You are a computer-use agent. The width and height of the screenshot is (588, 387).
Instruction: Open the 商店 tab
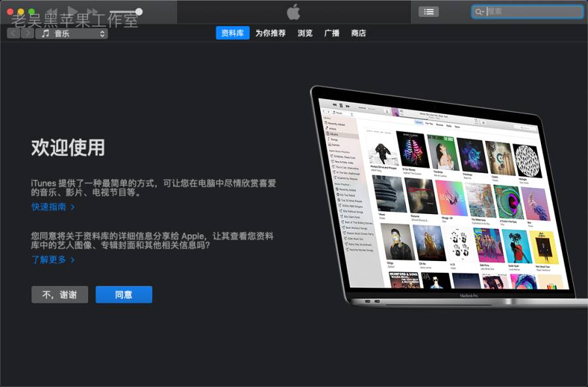click(x=359, y=33)
